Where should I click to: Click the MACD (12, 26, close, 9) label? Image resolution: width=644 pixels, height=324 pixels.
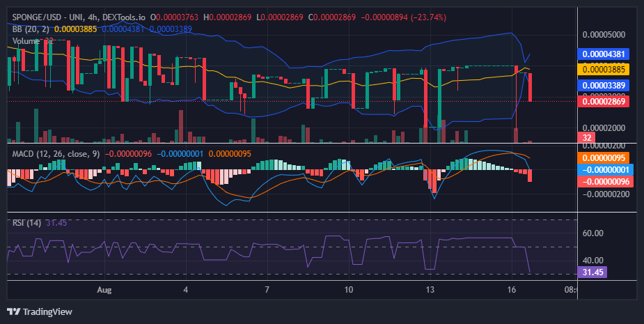(56, 154)
